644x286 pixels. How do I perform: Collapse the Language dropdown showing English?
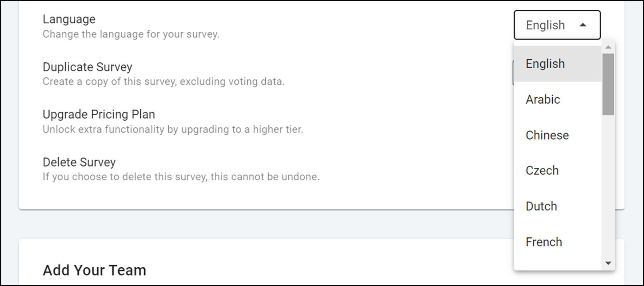coord(557,25)
